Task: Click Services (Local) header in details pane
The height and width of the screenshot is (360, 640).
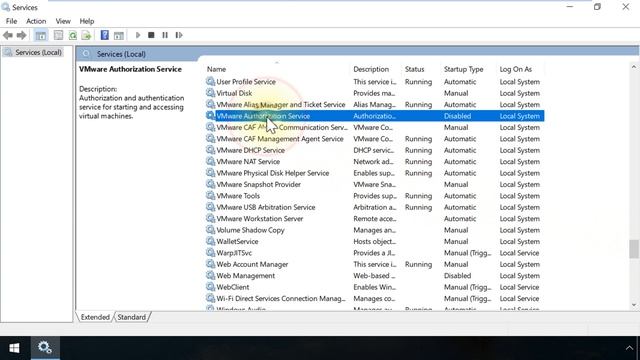Action: click(121, 54)
